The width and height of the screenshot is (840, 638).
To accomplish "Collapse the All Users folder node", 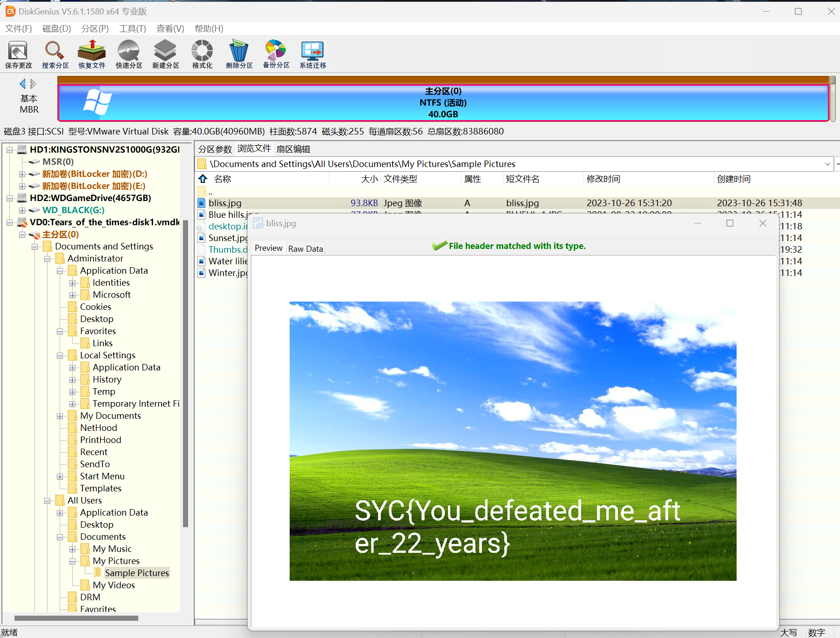I will pyautogui.click(x=47, y=501).
